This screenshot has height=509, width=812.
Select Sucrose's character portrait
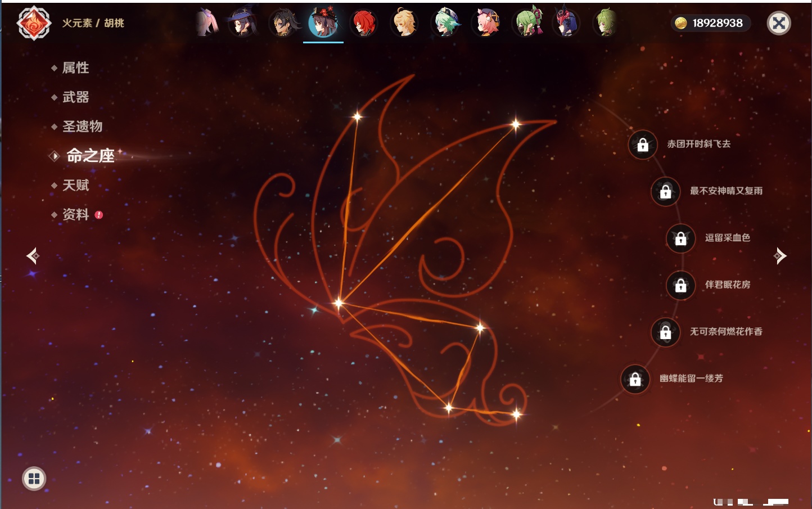coord(445,22)
